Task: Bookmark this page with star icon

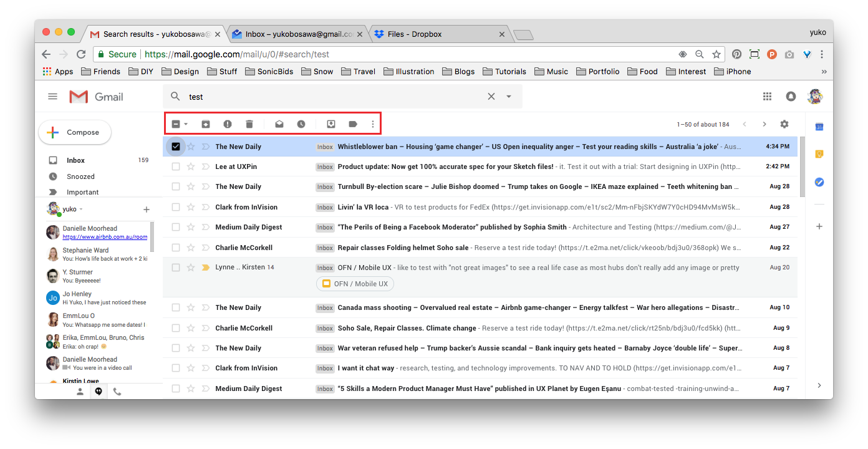Action: [x=716, y=54]
